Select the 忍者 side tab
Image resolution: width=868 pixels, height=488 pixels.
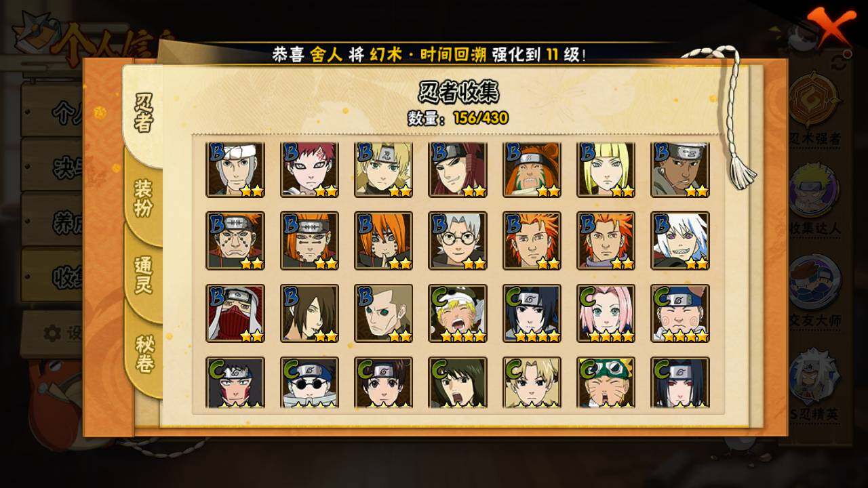[x=143, y=113]
